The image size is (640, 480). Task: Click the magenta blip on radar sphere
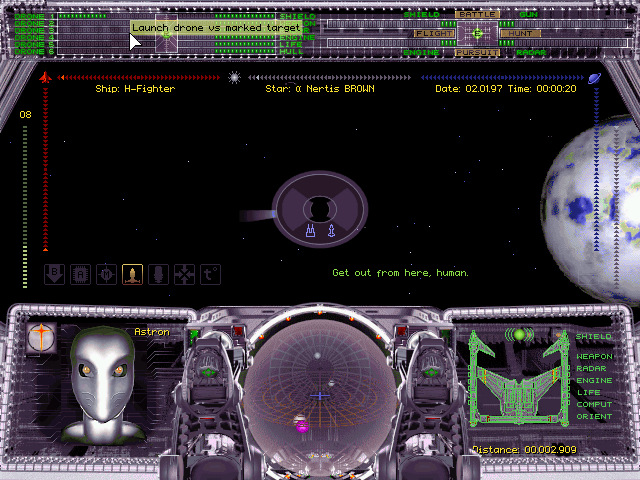tap(302, 427)
